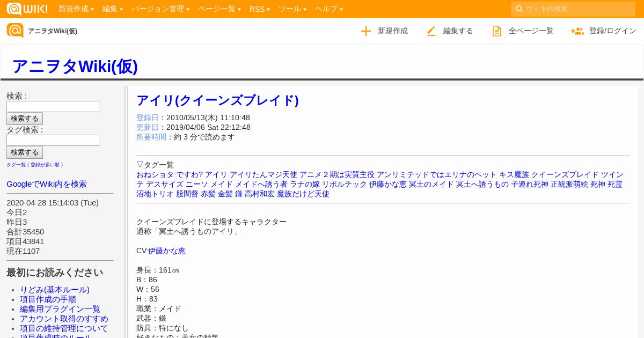Image resolution: width=644 pixels, height=338 pixels.
Task: Click the タグ検索 text input
Action: click(53, 140)
